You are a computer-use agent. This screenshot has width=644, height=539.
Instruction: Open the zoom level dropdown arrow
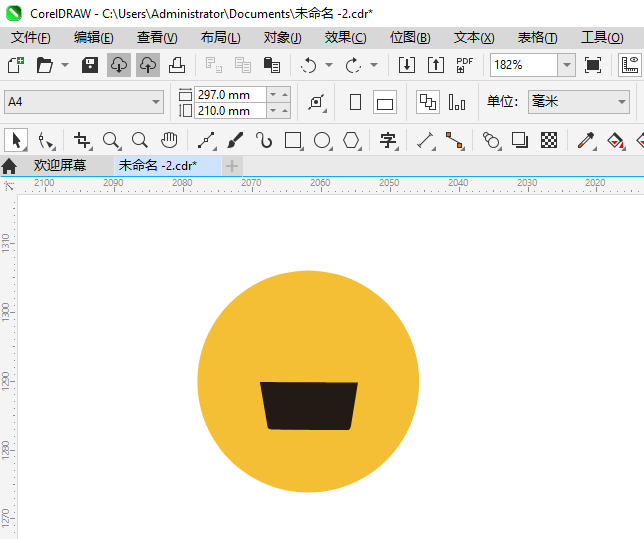(567, 65)
